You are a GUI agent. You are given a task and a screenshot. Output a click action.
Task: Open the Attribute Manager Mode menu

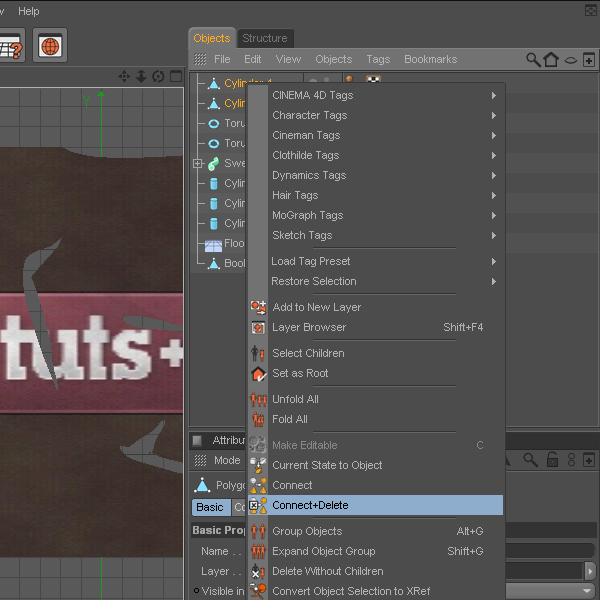pos(227,460)
